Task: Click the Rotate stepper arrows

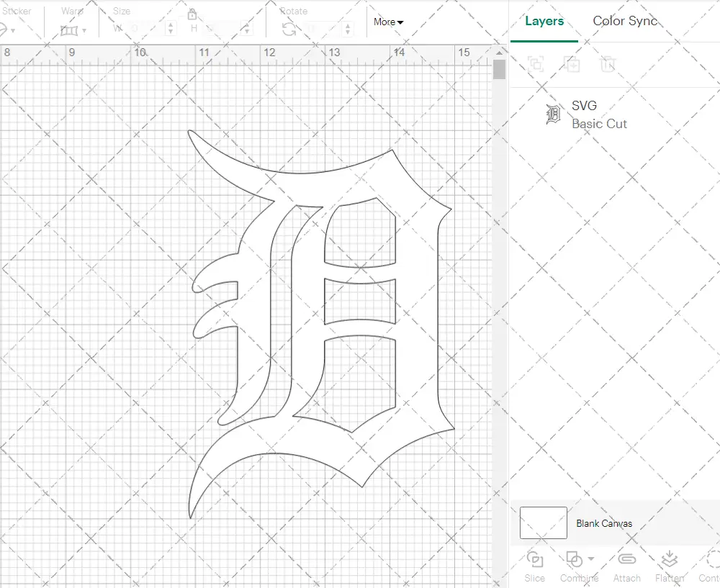Action: click(x=348, y=29)
